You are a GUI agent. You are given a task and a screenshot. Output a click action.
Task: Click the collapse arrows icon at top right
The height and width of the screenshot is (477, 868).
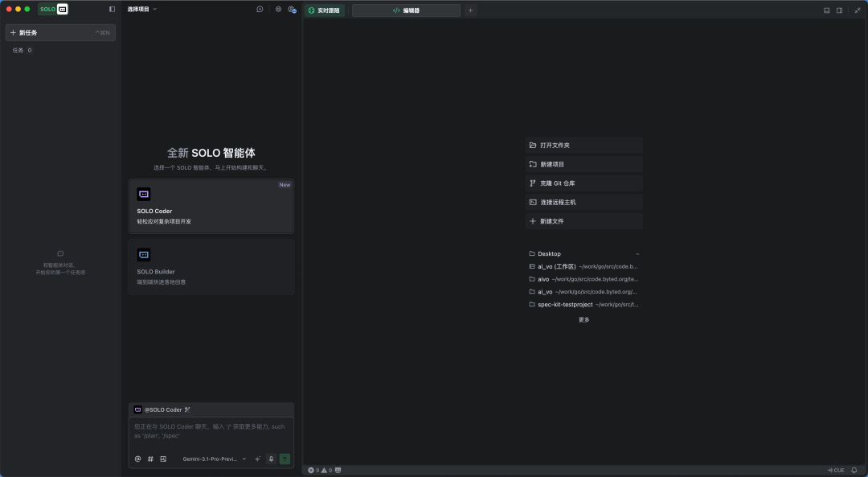(857, 10)
